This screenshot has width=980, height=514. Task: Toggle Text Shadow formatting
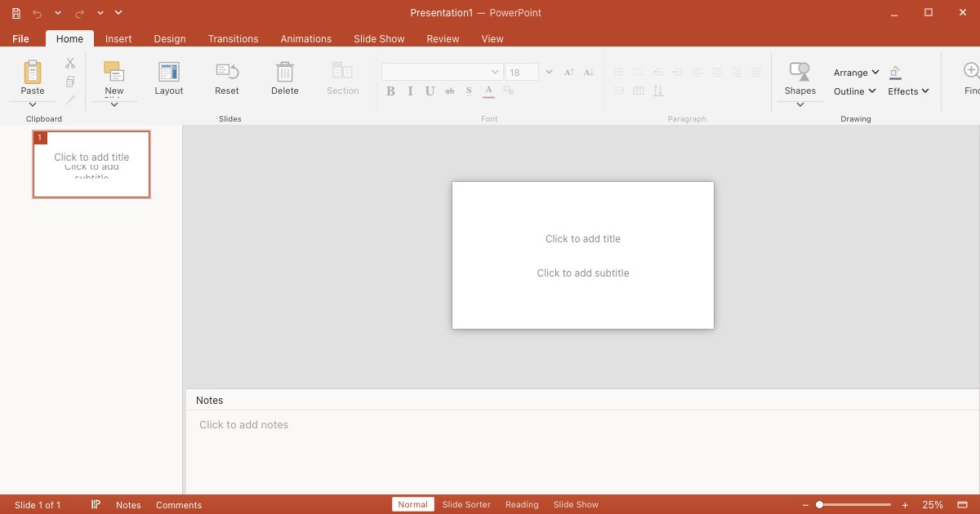pyautogui.click(x=469, y=91)
